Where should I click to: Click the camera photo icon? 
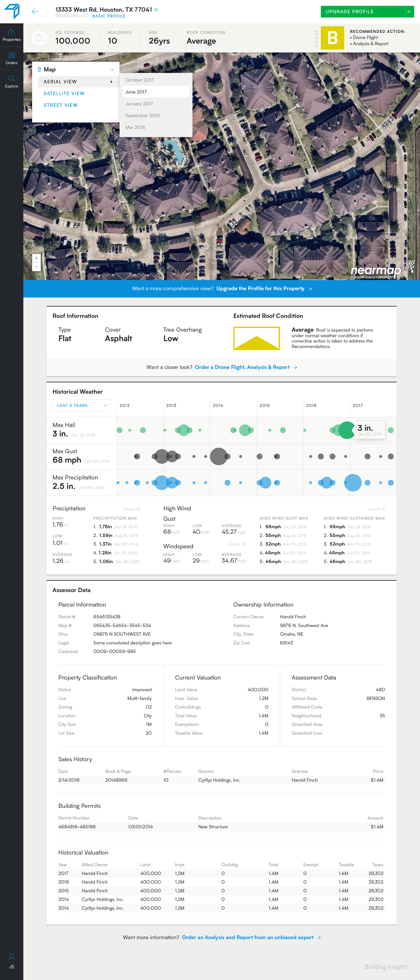point(39,38)
